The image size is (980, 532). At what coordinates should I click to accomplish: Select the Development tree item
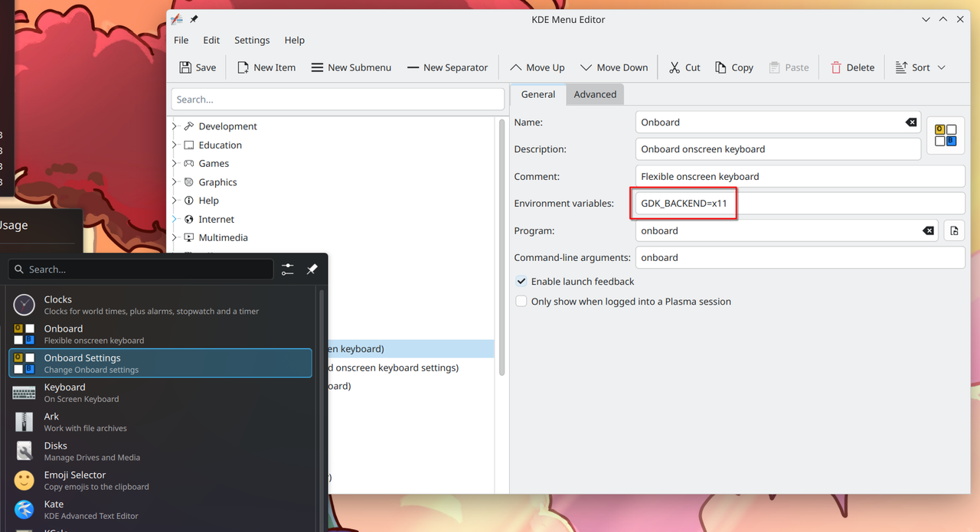227,126
